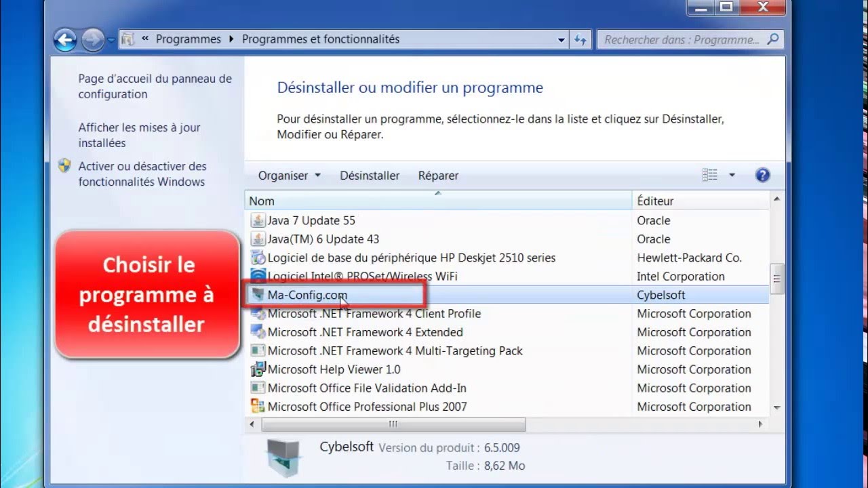
Task: Click the .NET Framework 4 Client Profile icon
Action: click(x=258, y=314)
